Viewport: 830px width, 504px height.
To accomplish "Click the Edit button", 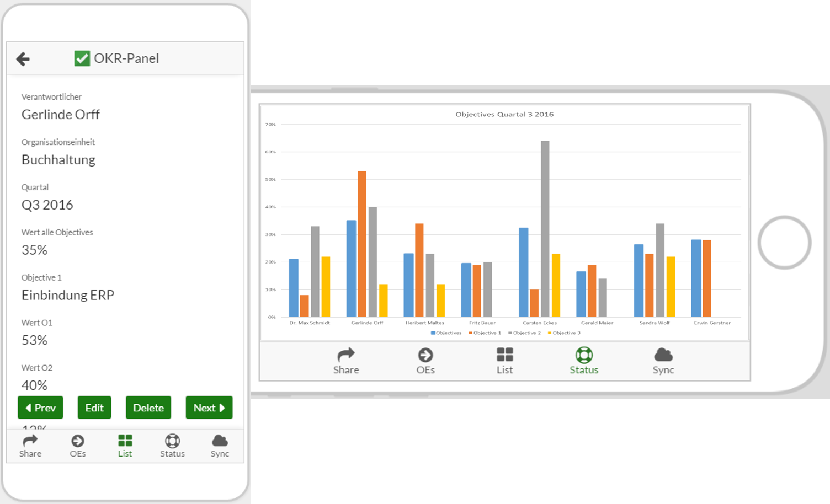I will pos(94,408).
